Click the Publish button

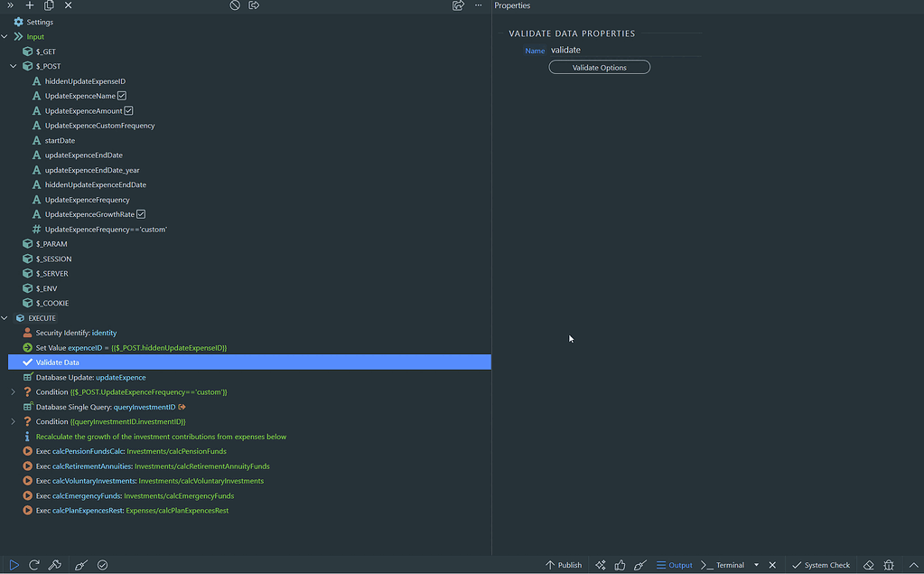(564, 565)
